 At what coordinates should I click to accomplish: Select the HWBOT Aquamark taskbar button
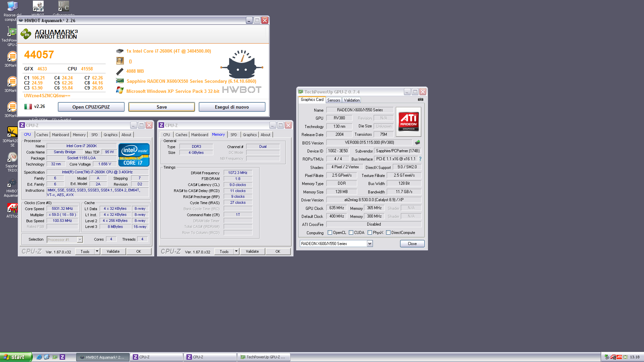coord(103,357)
